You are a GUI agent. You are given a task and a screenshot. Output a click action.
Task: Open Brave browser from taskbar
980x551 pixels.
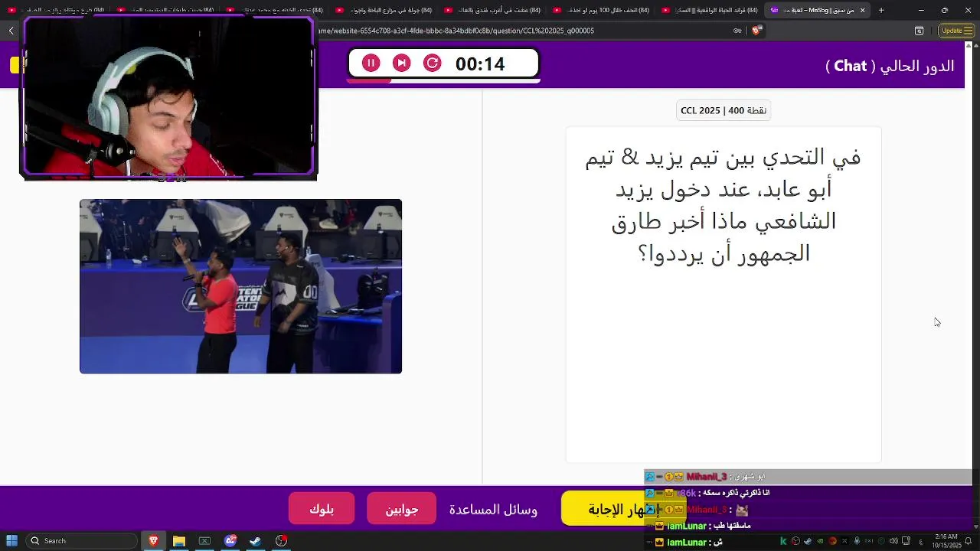coord(153,541)
